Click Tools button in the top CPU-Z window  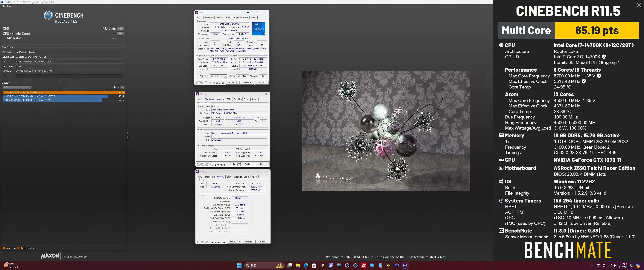tap(231, 82)
